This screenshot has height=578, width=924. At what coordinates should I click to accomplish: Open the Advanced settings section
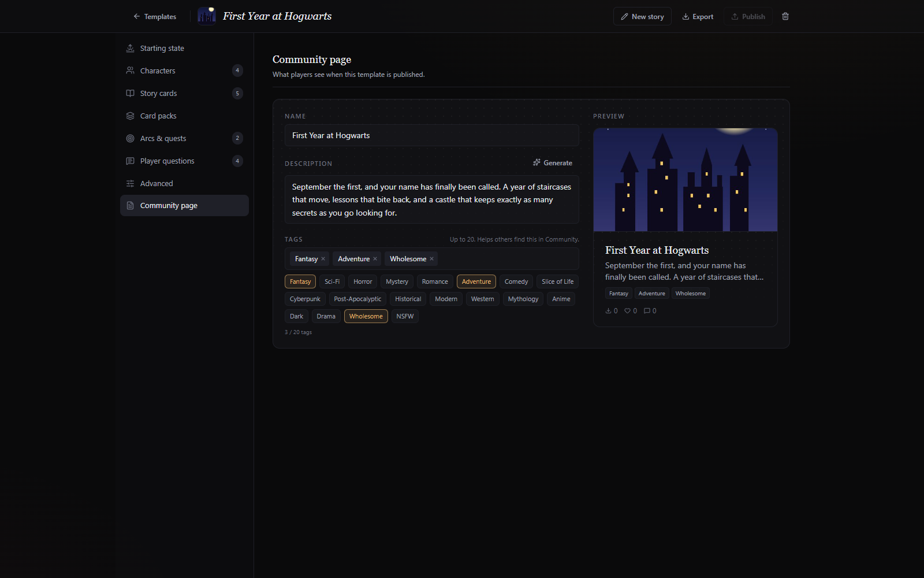(184, 183)
